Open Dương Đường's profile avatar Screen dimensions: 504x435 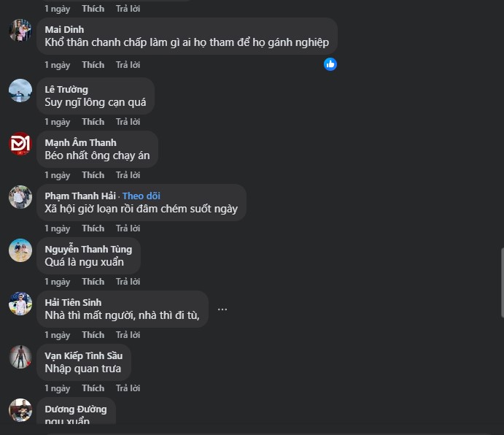20,410
